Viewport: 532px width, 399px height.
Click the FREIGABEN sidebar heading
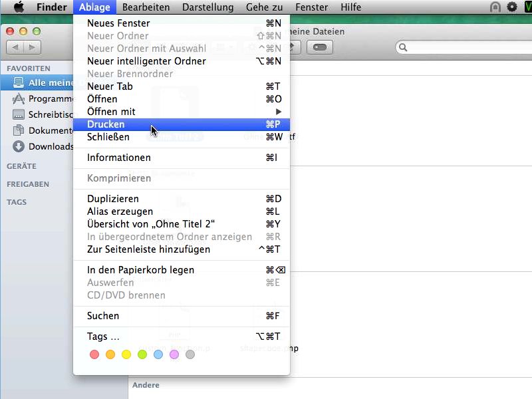click(28, 184)
